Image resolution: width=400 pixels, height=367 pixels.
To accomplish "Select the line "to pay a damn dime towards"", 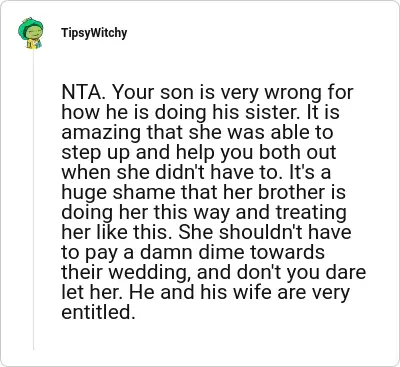I will (x=193, y=253).
